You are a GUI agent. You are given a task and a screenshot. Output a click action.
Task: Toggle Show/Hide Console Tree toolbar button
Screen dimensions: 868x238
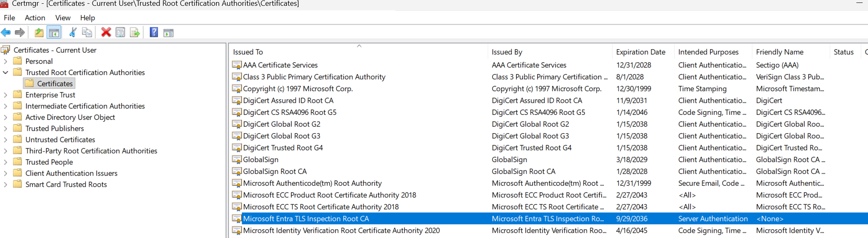coord(54,32)
